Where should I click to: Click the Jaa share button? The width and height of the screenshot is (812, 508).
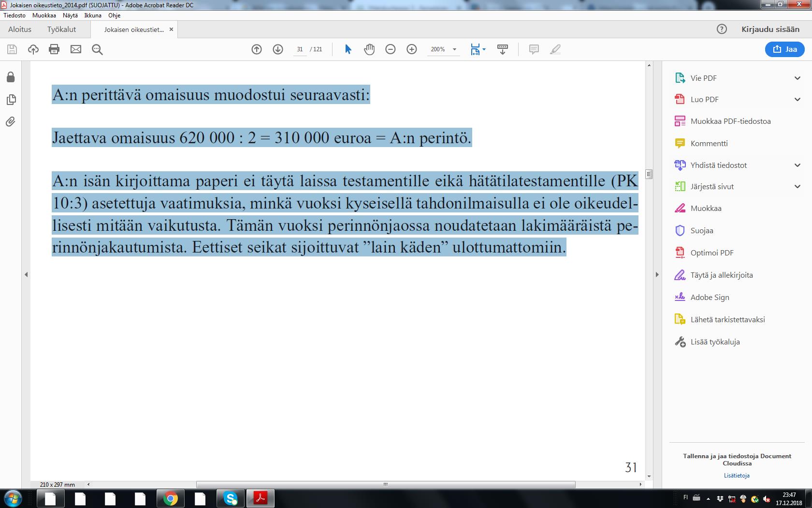tap(784, 49)
